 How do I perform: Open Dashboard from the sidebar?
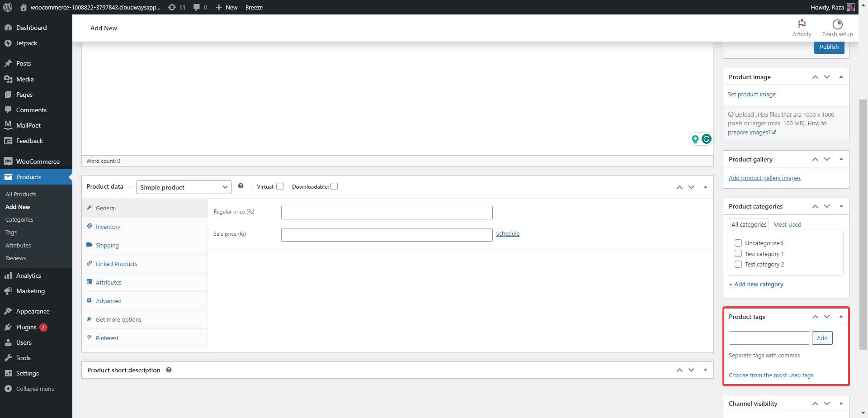pyautogui.click(x=36, y=28)
